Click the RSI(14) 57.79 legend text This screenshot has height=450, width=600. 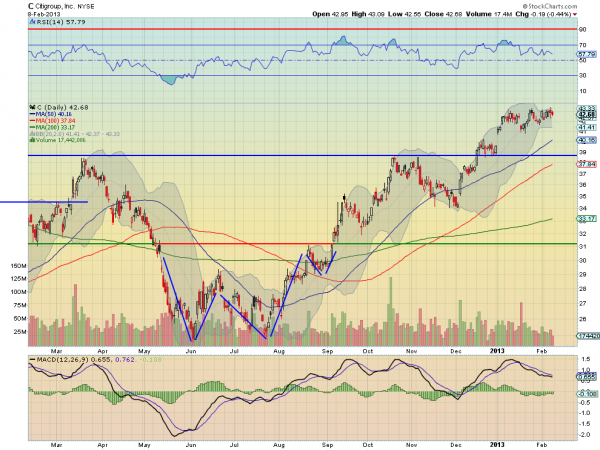61,22
